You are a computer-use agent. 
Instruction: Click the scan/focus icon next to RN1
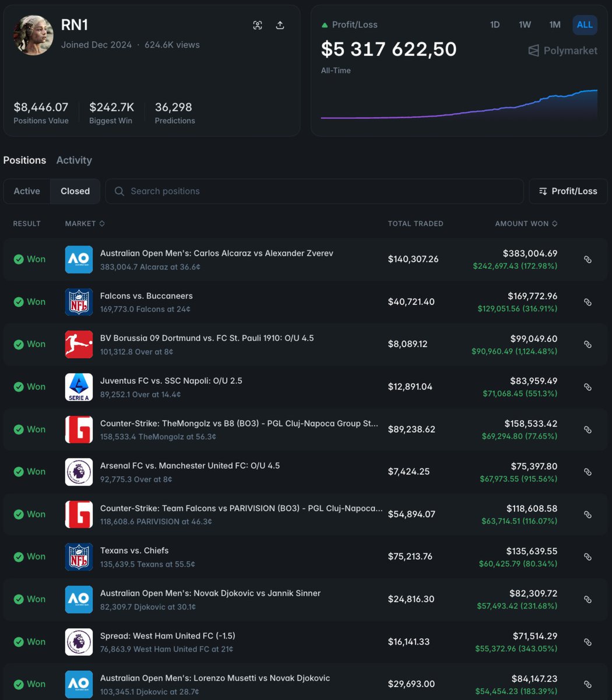[258, 25]
